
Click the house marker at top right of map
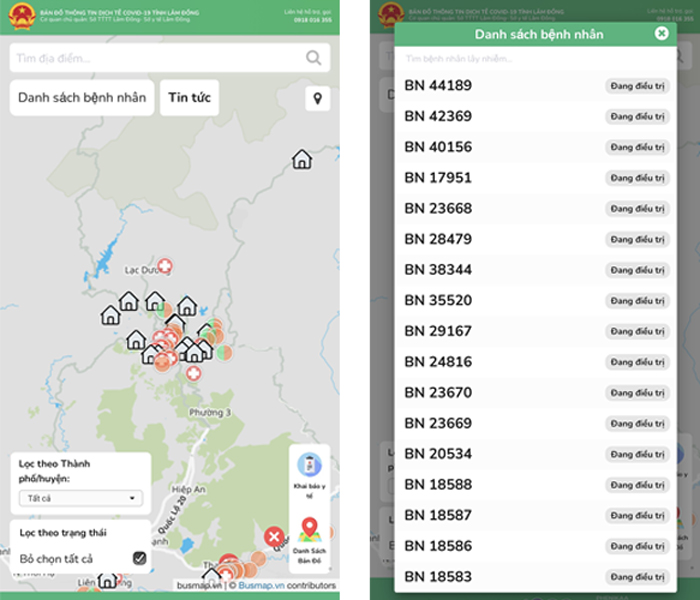[302, 159]
